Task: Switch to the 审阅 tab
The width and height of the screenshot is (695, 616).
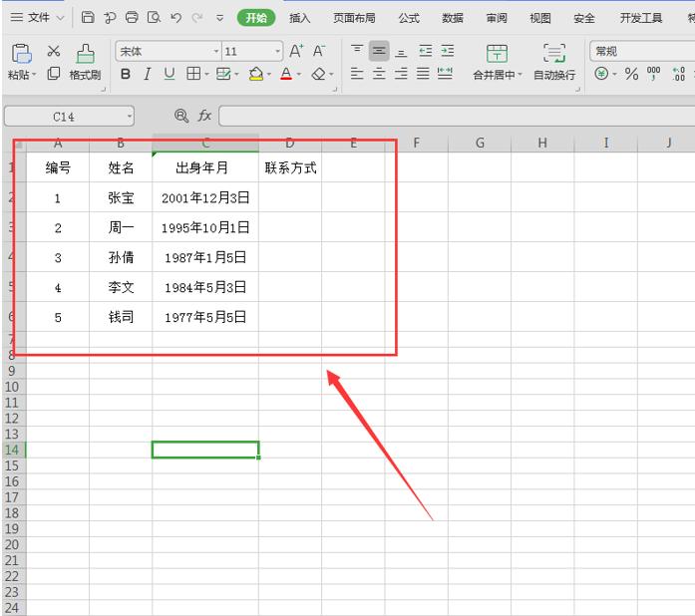Action: click(x=497, y=18)
